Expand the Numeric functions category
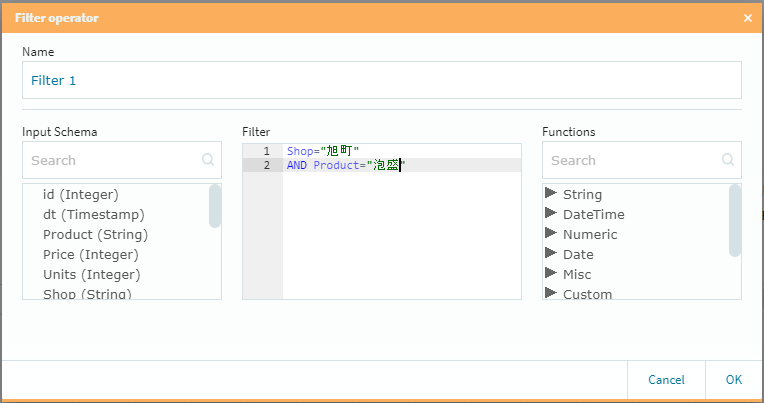This screenshot has height=403, width=764. pyautogui.click(x=551, y=233)
